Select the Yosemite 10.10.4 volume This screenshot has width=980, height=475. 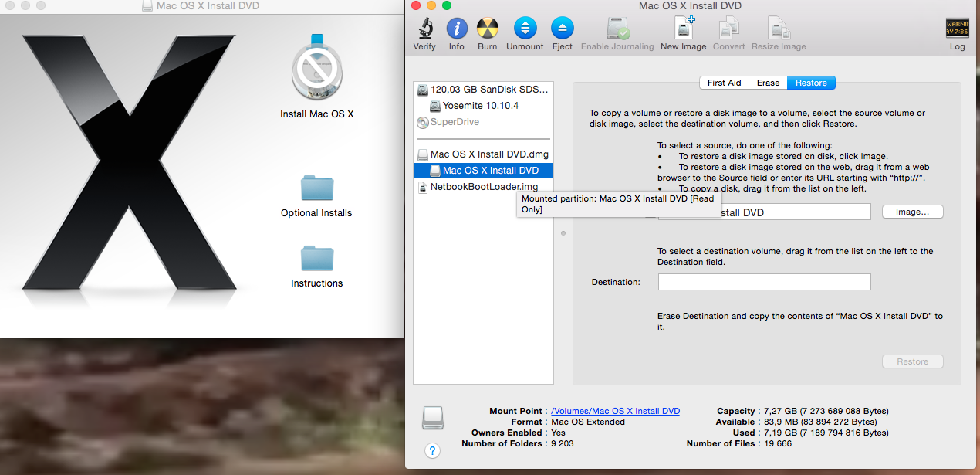tap(483, 105)
